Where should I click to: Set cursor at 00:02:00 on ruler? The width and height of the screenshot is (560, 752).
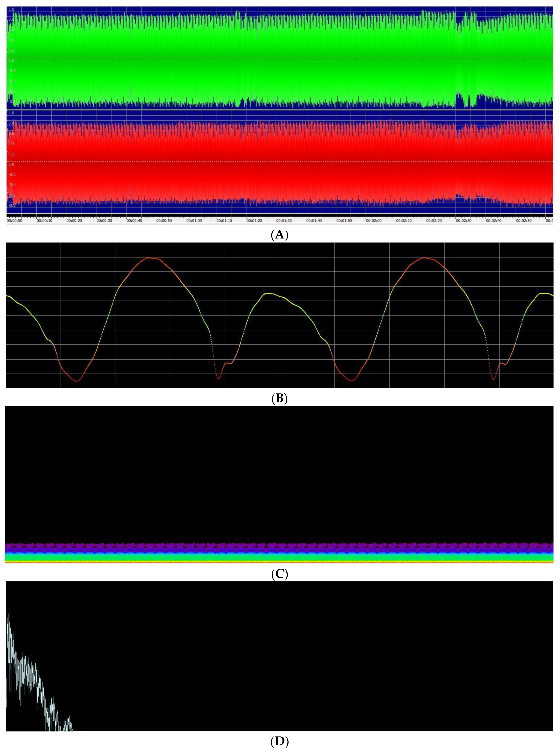374,220
